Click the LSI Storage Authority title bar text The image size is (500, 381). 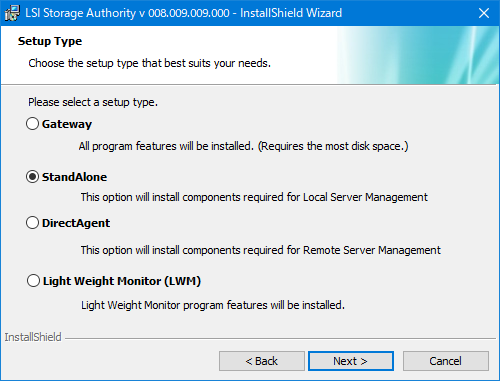click(x=184, y=13)
